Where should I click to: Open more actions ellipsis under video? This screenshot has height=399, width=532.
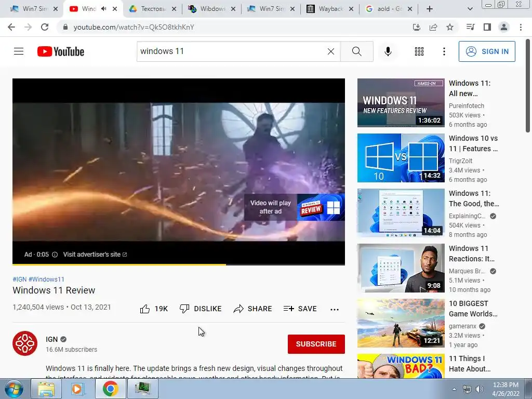pyautogui.click(x=335, y=310)
